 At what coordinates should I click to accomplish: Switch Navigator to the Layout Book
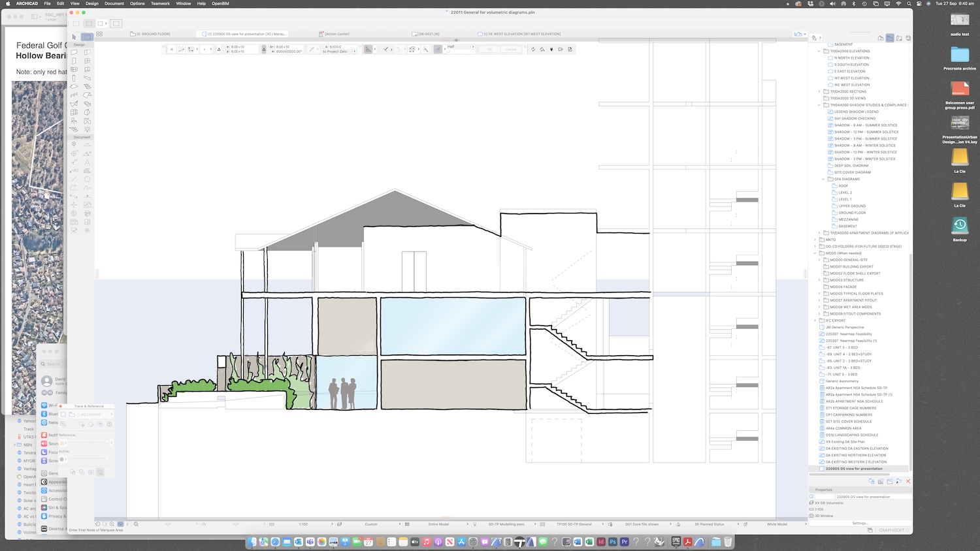[899, 38]
